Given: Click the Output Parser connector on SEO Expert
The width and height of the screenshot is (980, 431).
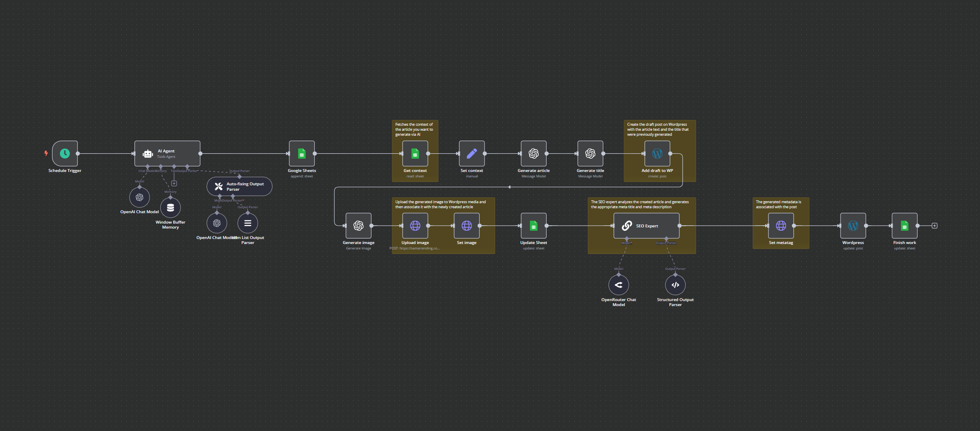Looking at the screenshot, I should [x=667, y=239].
